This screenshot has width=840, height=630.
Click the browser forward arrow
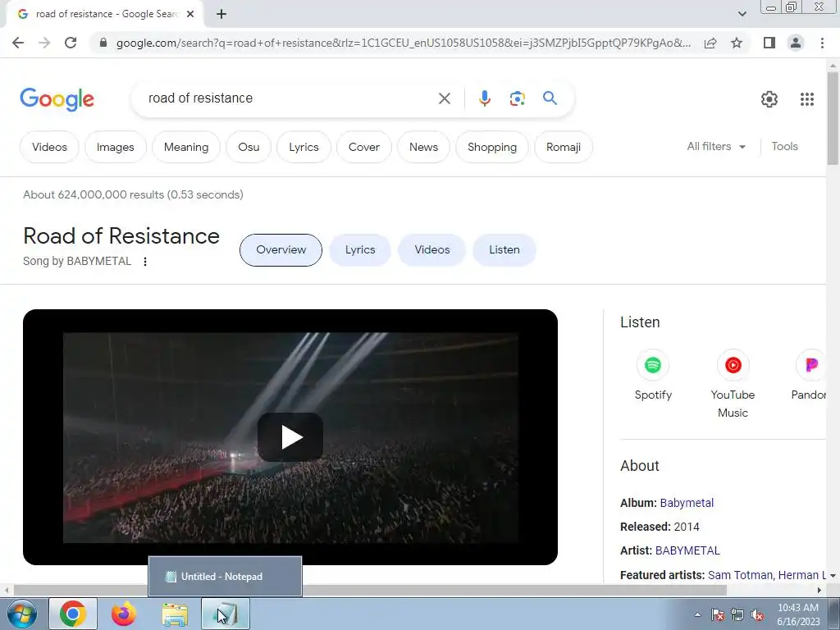(x=44, y=43)
